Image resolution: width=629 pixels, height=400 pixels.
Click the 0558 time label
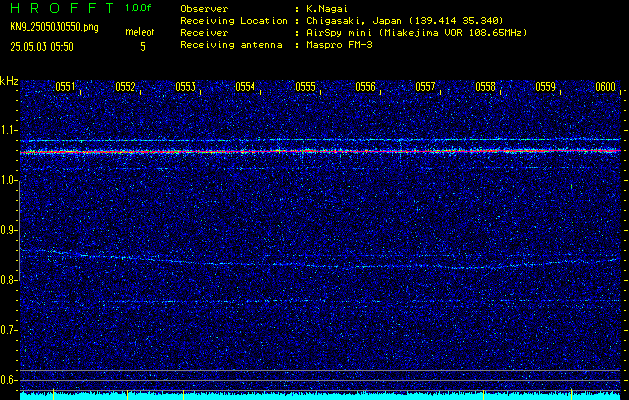(x=485, y=87)
